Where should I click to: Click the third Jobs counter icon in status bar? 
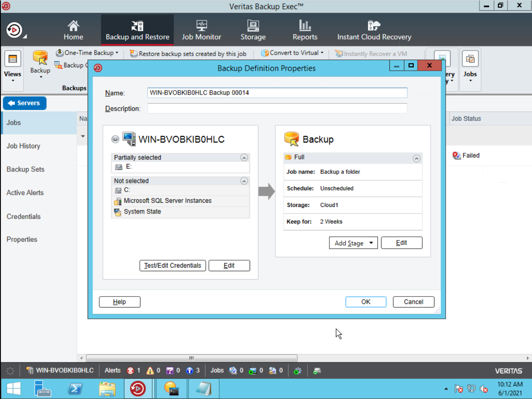[272, 370]
